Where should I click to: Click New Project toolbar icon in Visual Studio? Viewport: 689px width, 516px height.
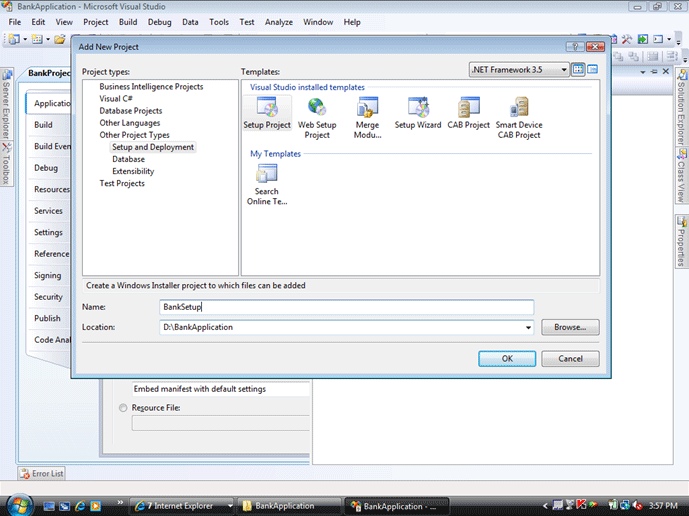coord(14,39)
